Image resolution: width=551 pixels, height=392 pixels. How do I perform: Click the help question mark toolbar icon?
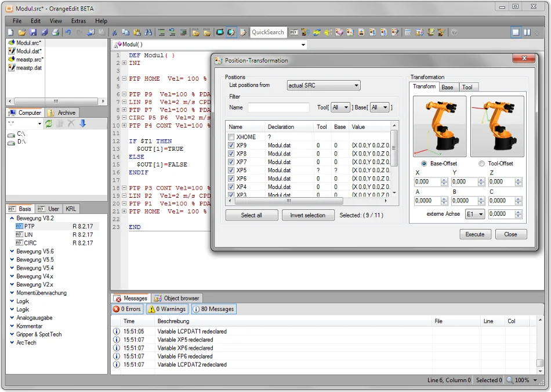pyautogui.click(x=454, y=32)
